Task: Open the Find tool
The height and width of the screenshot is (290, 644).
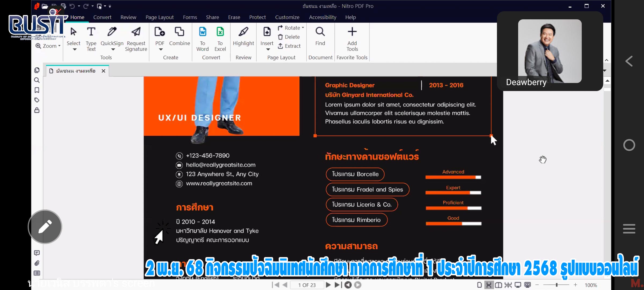Action: tap(320, 38)
